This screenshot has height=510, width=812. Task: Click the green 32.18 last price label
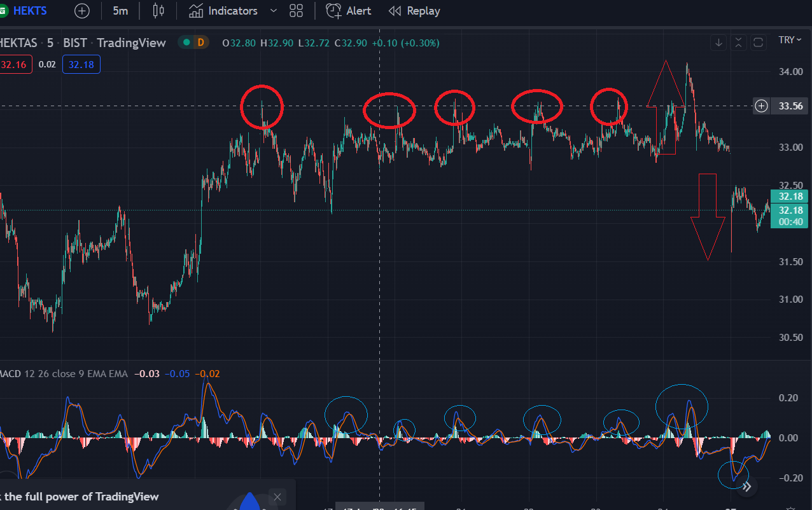pyautogui.click(x=789, y=196)
